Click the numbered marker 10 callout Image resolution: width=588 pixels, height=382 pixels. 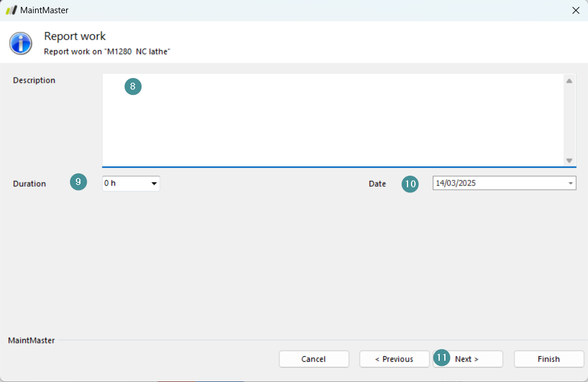tap(410, 184)
